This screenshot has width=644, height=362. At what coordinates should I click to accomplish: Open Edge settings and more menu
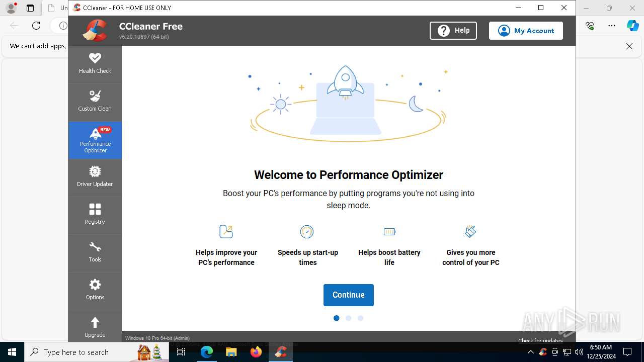tap(612, 26)
